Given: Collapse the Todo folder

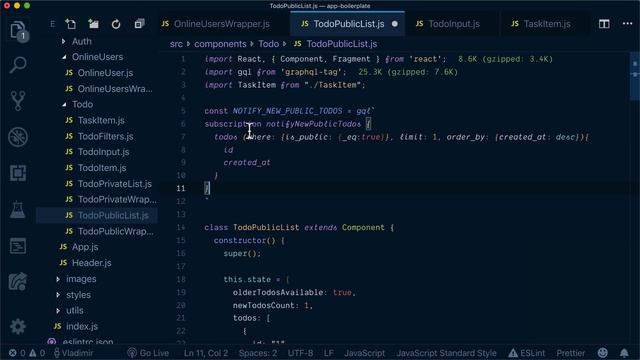Looking at the screenshot, I should (x=82, y=104).
